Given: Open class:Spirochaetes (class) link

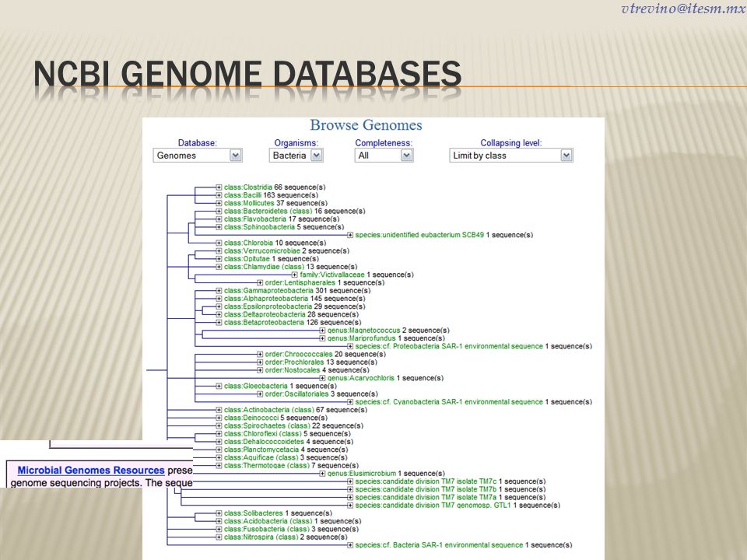Looking at the screenshot, I should pos(267,425).
